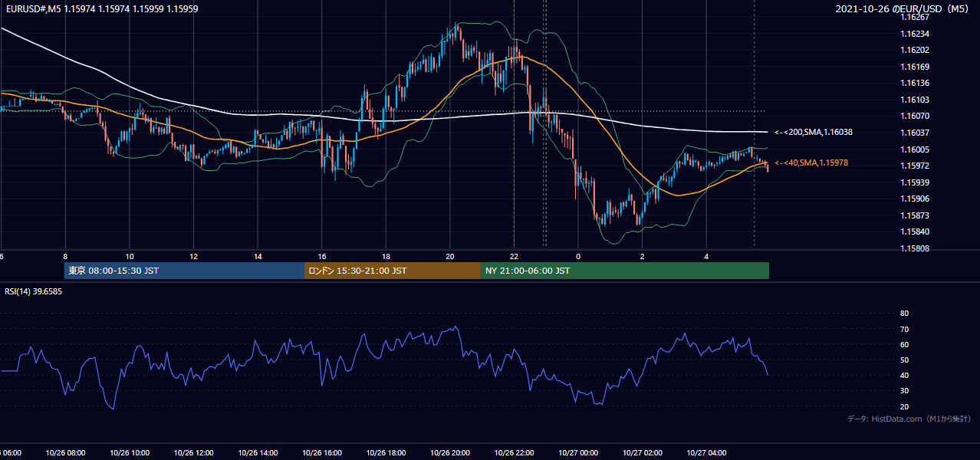Click the RSI 40 level label
Screen dimensions: 980x460
904,375
